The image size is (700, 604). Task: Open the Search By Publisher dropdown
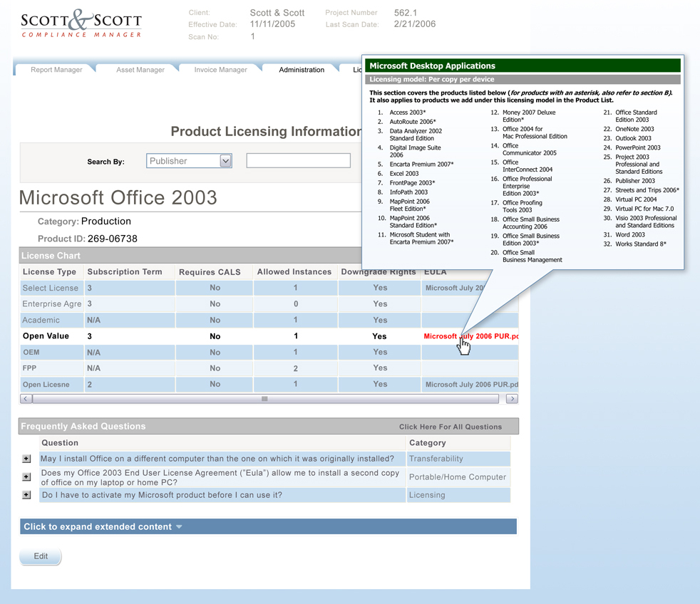tap(226, 160)
